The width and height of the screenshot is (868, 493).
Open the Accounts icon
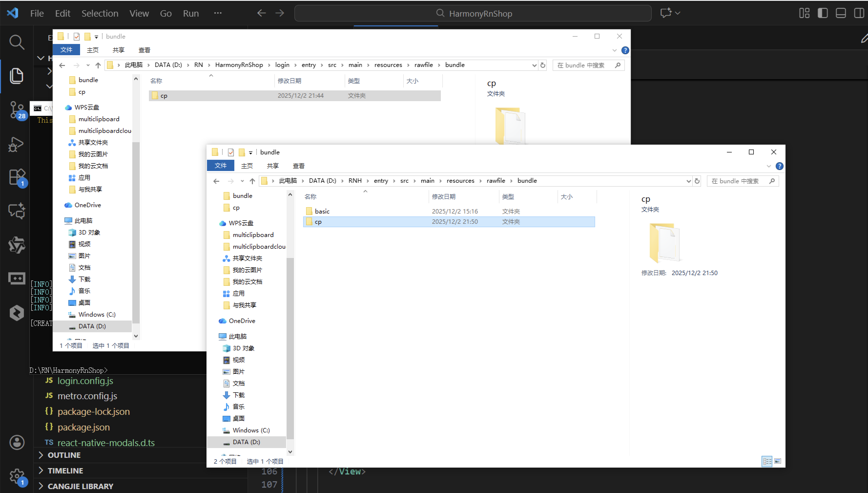tap(16, 442)
